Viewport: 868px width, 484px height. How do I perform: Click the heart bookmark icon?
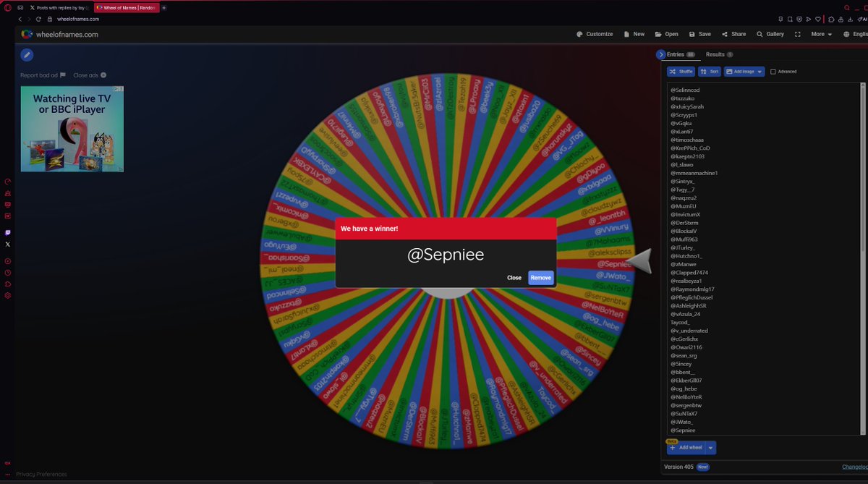point(818,20)
